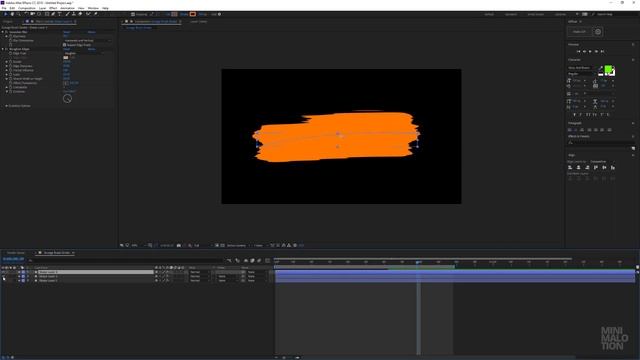
Task: Step to next frame in Preview panel
Action: pos(596,51)
